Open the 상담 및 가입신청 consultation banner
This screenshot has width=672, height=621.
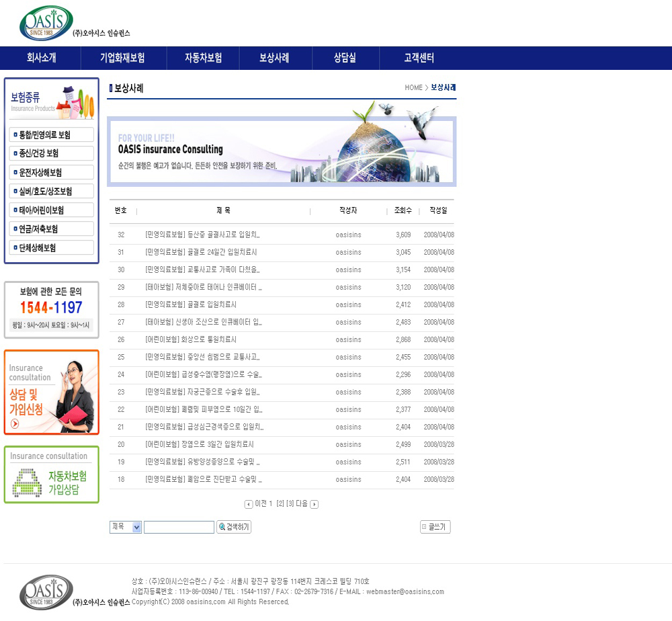click(52, 392)
